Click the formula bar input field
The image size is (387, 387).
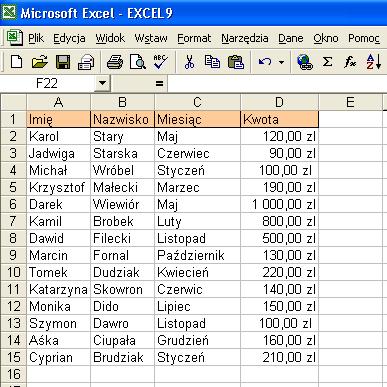[x=277, y=83]
